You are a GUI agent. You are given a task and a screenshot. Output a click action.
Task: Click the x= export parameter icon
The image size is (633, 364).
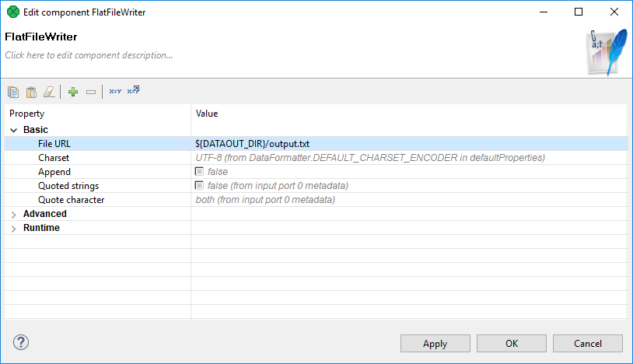[133, 90]
